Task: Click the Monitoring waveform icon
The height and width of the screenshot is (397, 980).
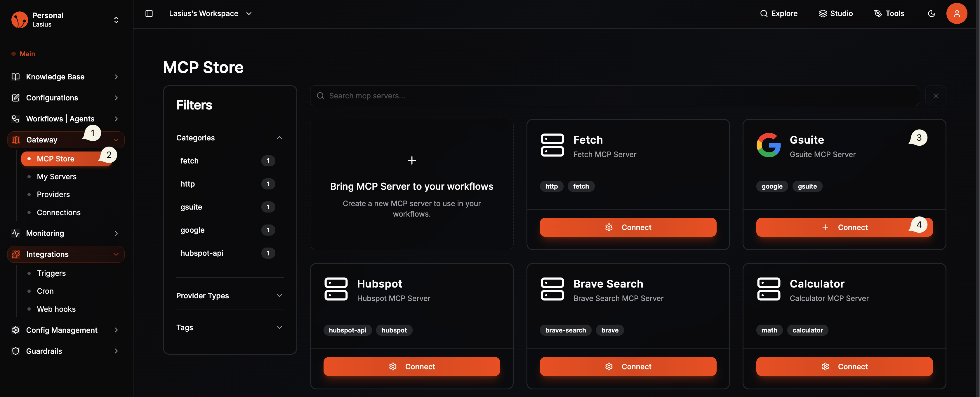Action: tap(15, 233)
